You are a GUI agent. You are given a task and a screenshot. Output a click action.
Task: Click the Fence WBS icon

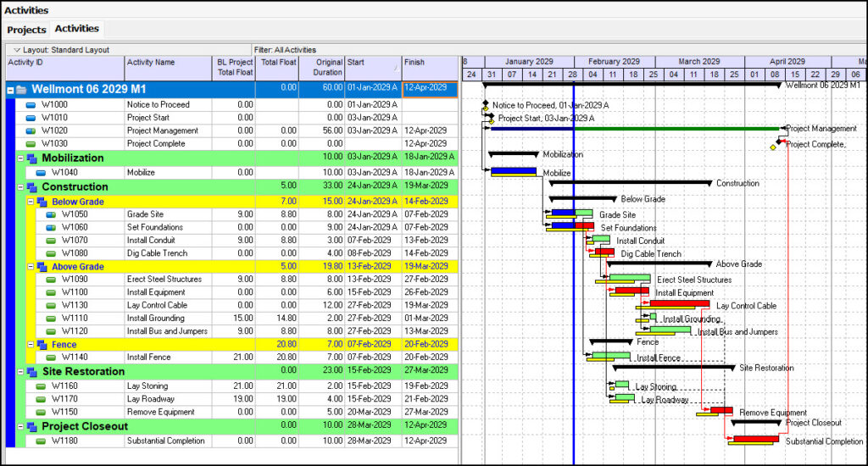42,344
